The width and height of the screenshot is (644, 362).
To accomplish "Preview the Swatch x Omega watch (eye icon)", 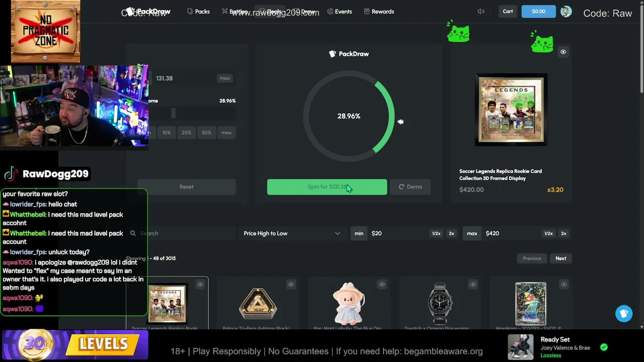I will pyautogui.click(x=473, y=285).
